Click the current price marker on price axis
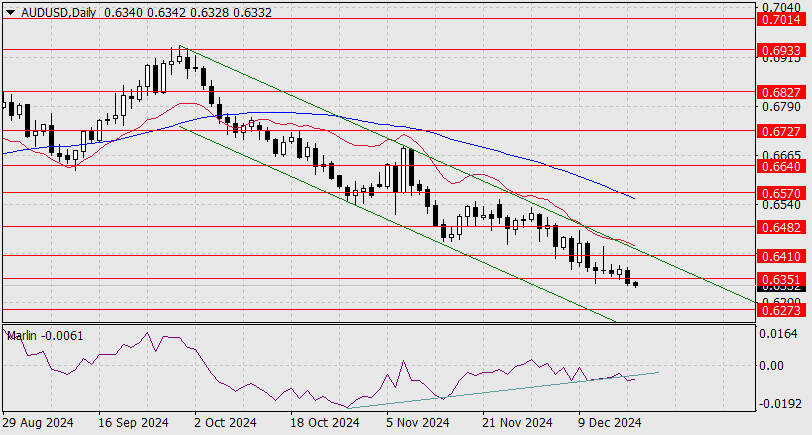Image resolution: width=812 pixels, height=435 pixels. [781, 287]
